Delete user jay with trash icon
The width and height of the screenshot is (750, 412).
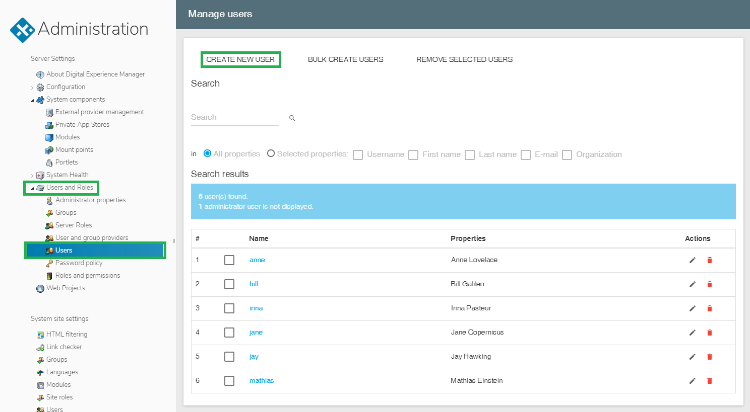coord(710,356)
